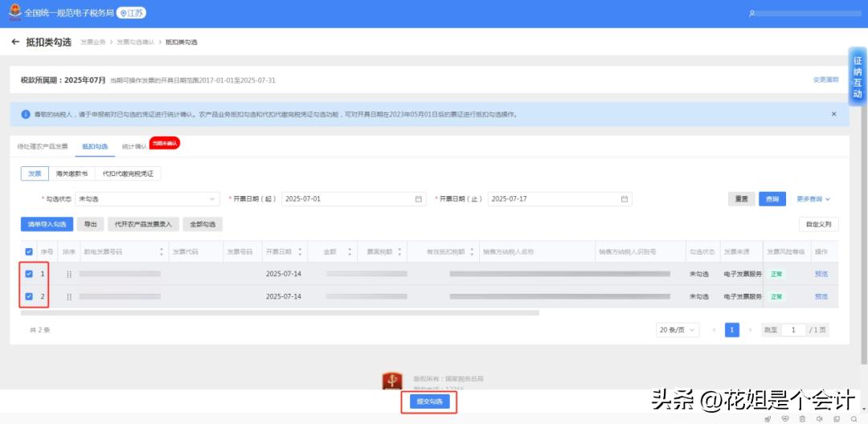Click 发票勾选确认 in the breadcrumb

[134, 42]
